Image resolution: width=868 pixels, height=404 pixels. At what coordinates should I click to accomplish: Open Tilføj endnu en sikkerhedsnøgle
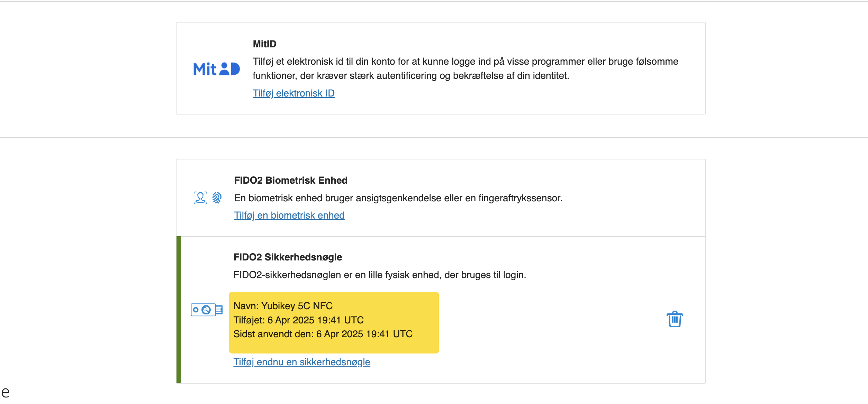302,362
